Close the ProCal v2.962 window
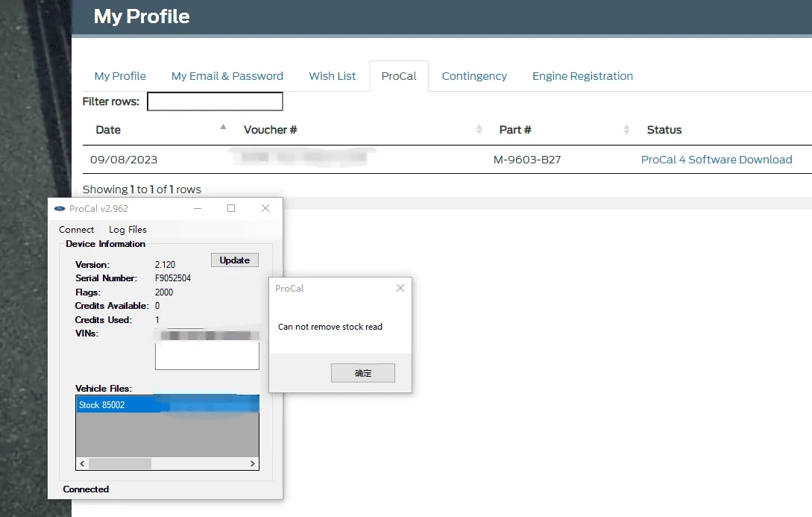Viewport: 812px width, 517px height. (265, 208)
